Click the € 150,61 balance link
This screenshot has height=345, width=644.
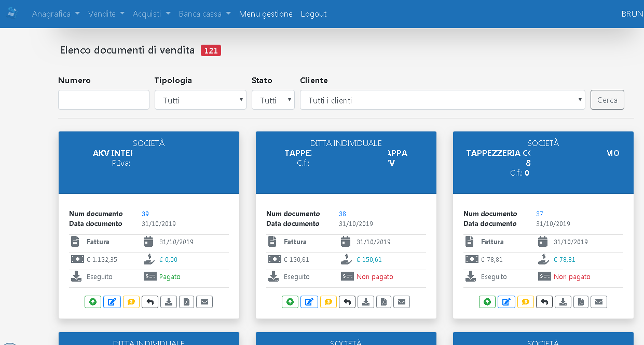coord(369,260)
